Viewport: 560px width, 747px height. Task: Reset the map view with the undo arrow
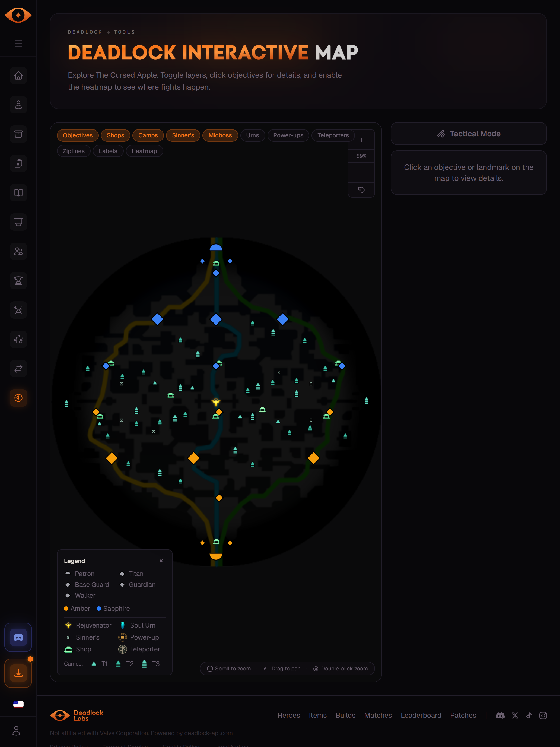tap(361, 190)
